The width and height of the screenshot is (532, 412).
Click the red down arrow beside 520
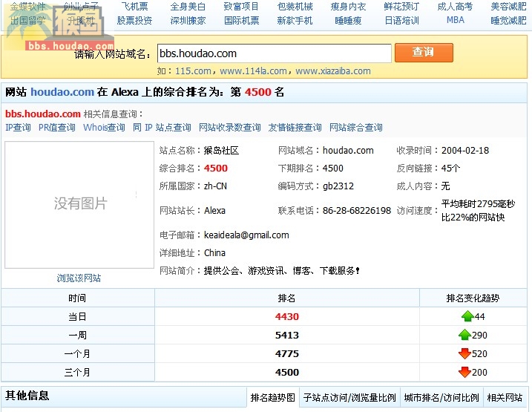pos(464,353)
